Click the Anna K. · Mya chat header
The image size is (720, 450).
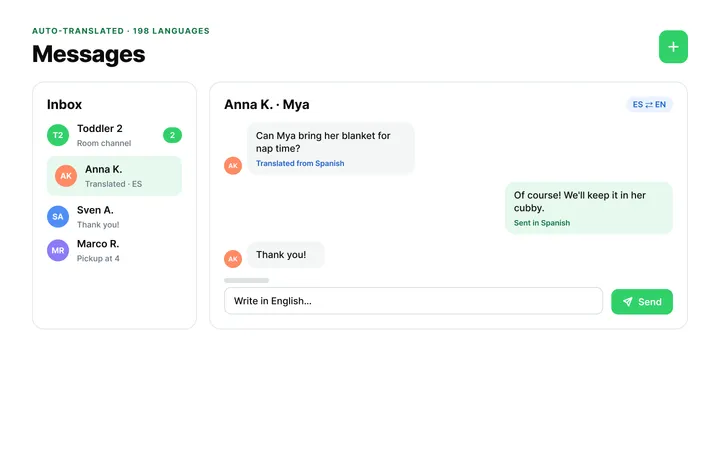[267, 105]
